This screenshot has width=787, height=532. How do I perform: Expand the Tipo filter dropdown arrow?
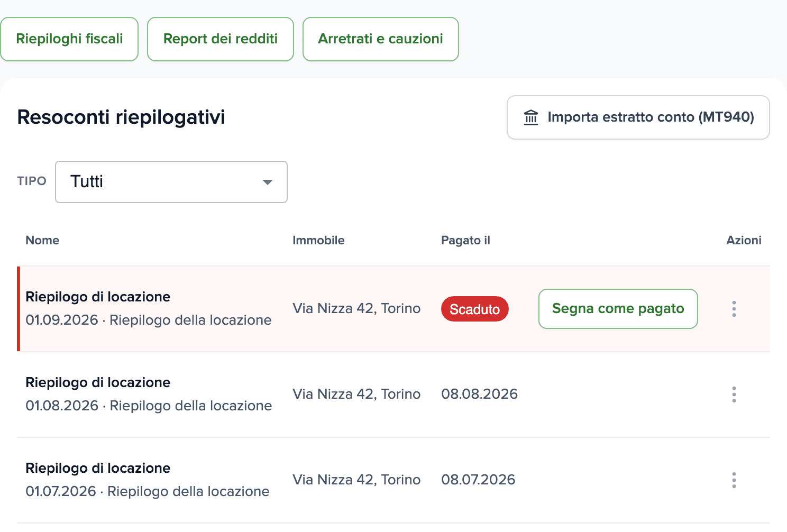point(268,182)
